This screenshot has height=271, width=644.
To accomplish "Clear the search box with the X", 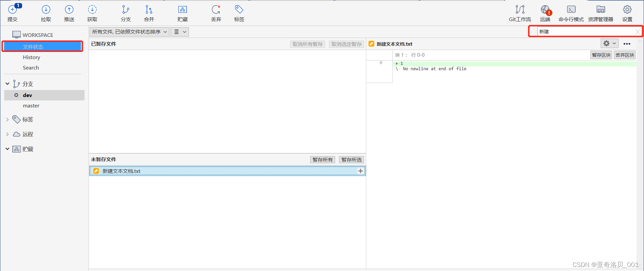I will point(638,32).
